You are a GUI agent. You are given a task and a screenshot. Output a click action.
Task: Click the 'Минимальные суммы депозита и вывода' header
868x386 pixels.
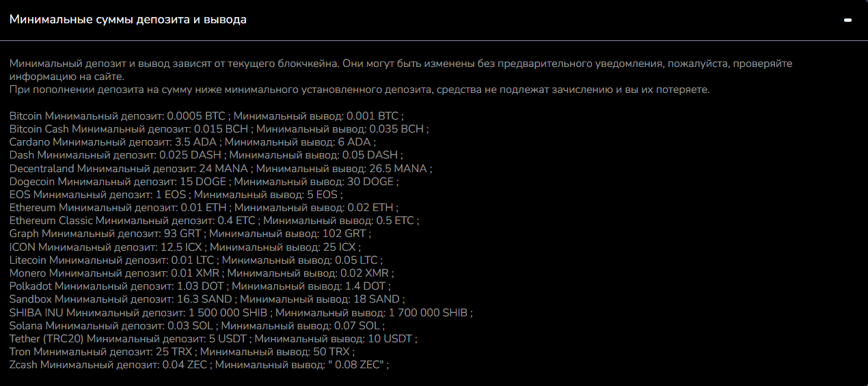pos(128,20)
